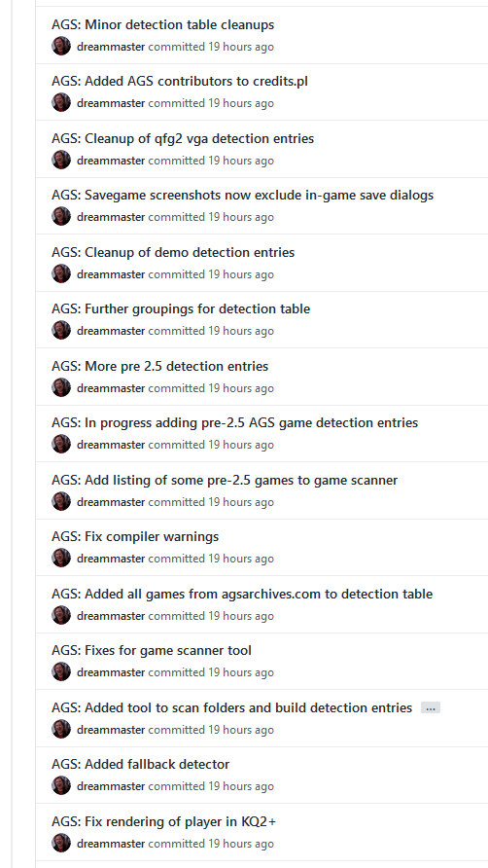Open 'Add listing of some pre-2.5 games' commit

225,480
